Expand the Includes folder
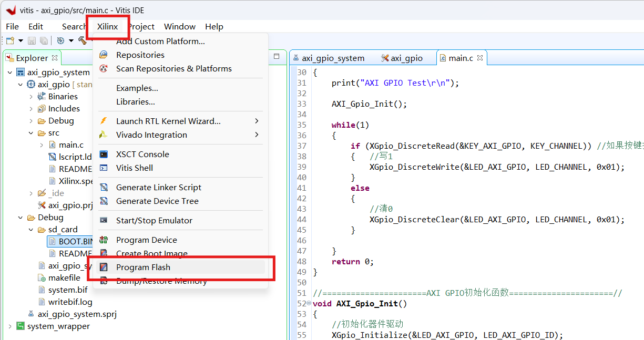Image resolution: width=644 pixels, height=340 pixels. click(x=31, y=109)
